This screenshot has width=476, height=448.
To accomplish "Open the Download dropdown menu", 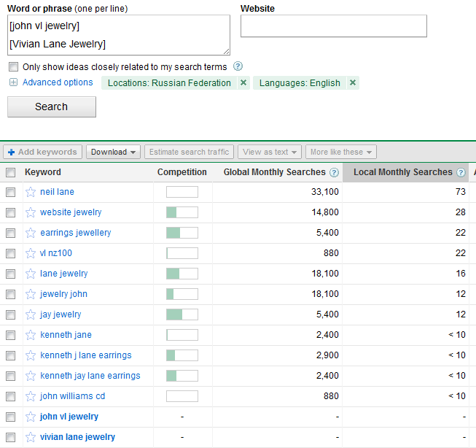I will (113, 152).
